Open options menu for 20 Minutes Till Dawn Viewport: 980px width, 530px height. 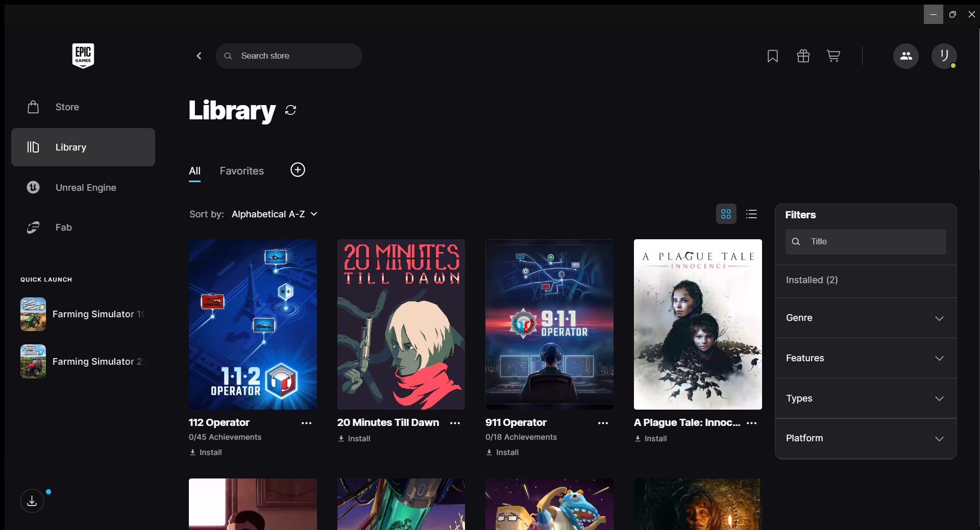[x=455, y=423]
